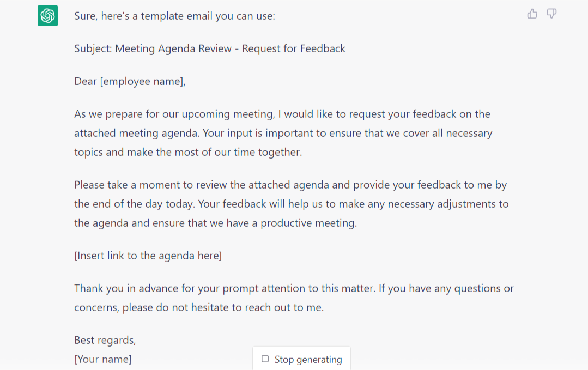Click the 'Dear' greeting word
The image size is (588, 370).
(86, 81)
